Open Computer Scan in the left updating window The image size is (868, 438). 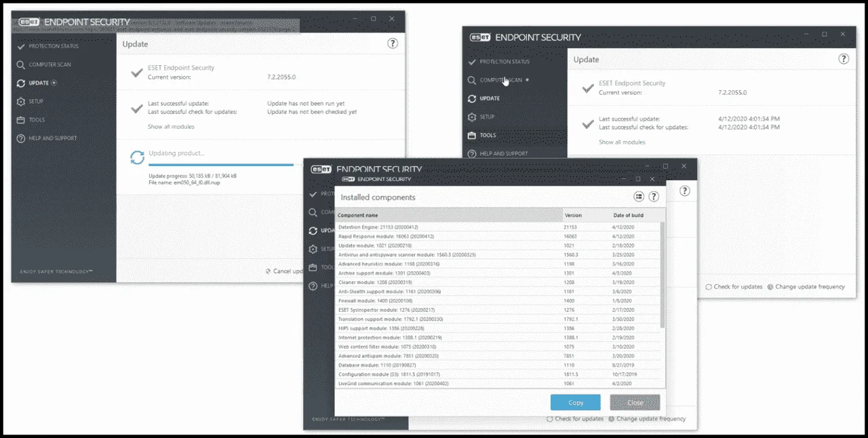click(x=50, y=64)
